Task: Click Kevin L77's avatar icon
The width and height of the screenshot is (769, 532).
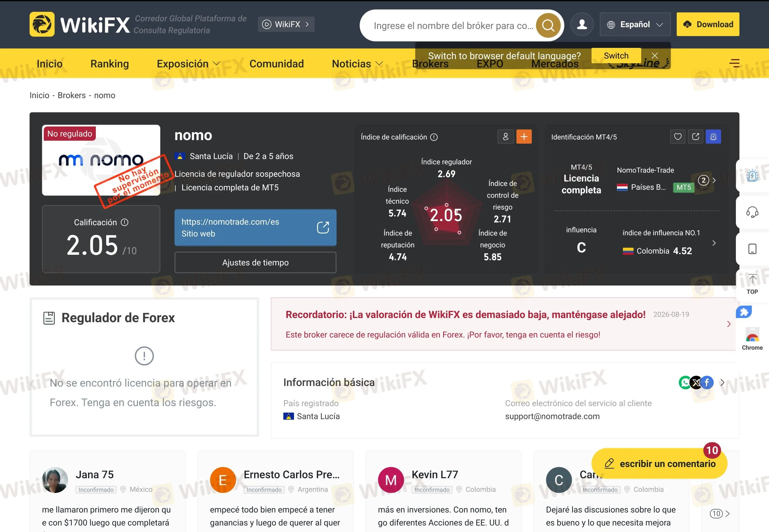Action: (x=391, y=480)
